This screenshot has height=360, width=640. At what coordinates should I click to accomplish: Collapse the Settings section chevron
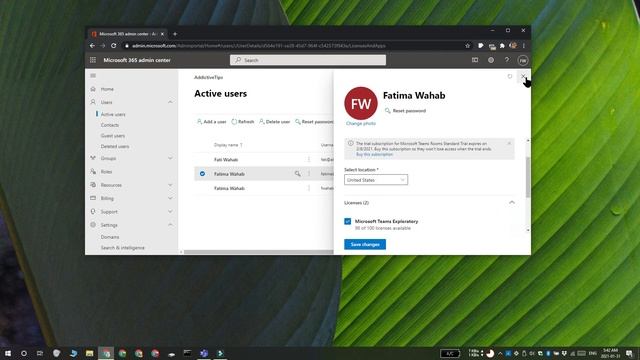tap(170, 225)
